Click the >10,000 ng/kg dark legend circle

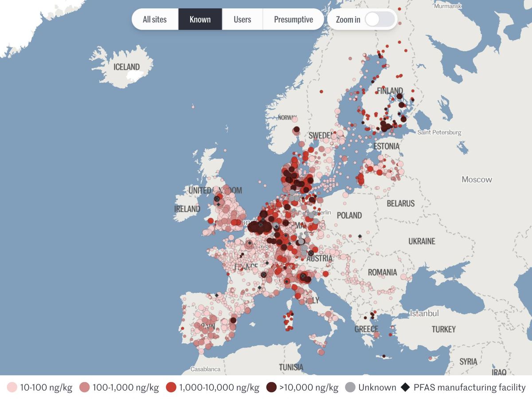(x=271, y=387)
